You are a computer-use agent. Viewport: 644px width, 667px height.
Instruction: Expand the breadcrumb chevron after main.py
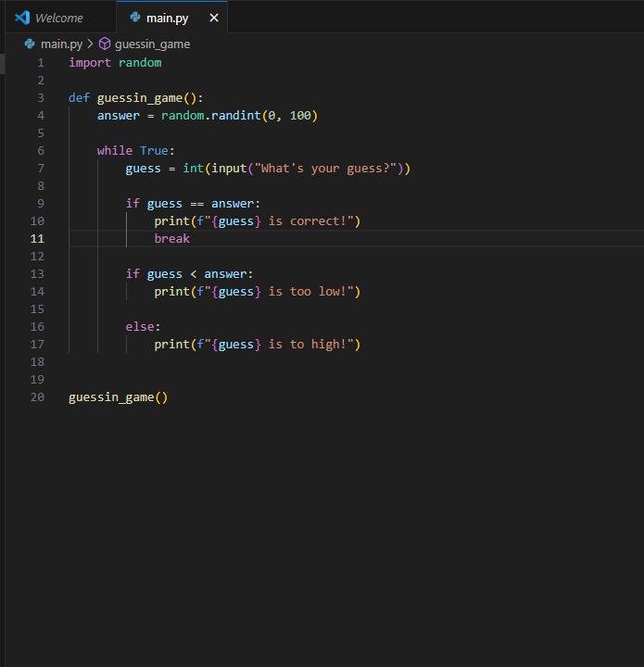point(90,44)
